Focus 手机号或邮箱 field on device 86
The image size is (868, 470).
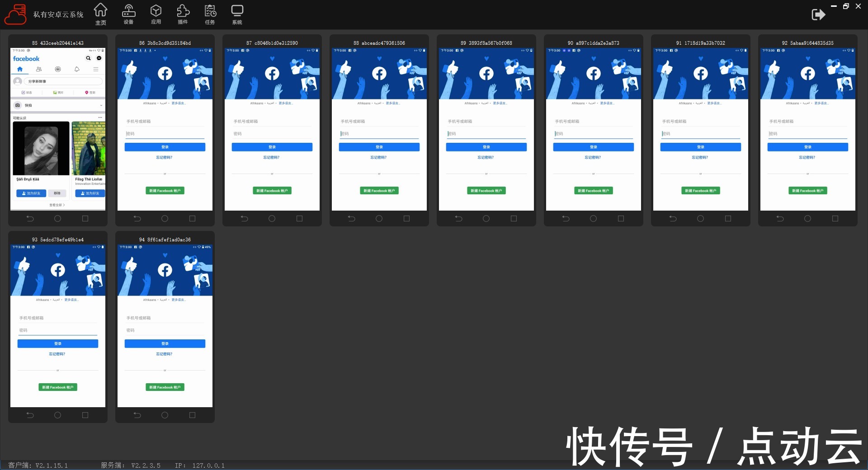click(165, 122)
